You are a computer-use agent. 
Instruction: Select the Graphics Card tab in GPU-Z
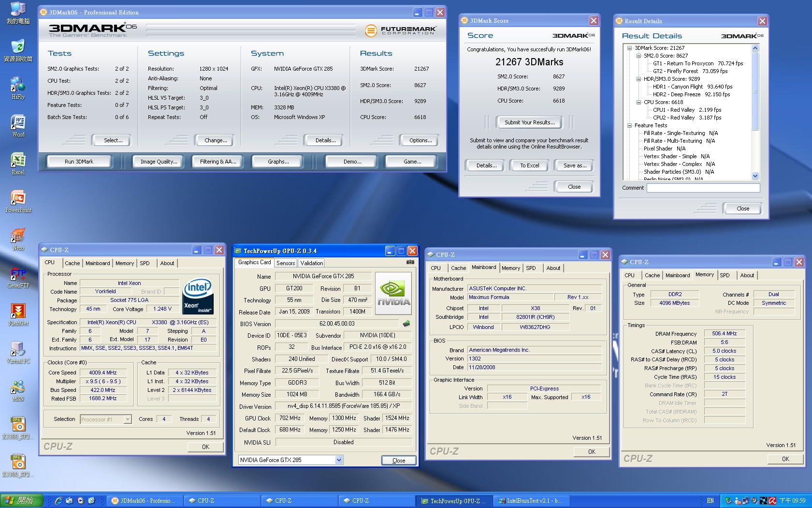click(255, 262)
